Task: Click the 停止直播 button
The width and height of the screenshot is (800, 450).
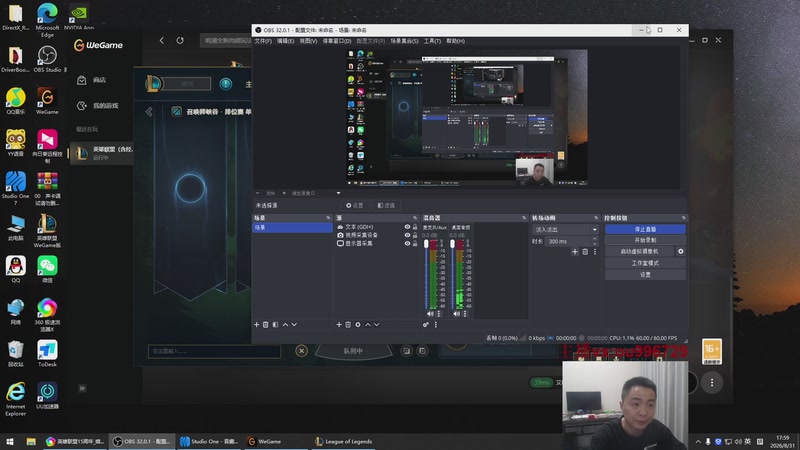Action: click(645, 229)
